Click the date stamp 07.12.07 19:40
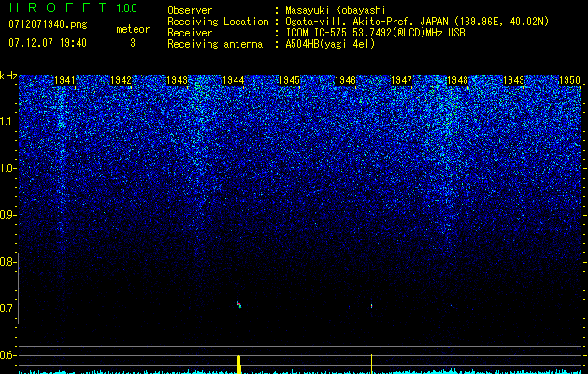Viewport: 588px width, 374px height. (48, 43)
